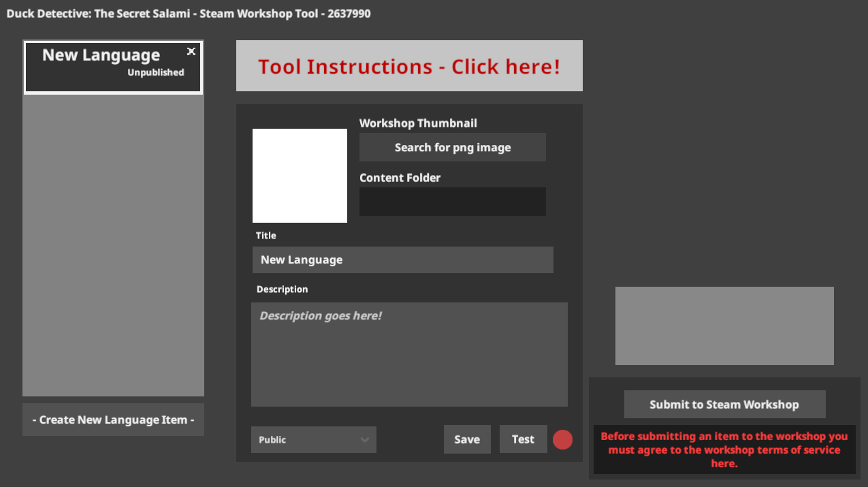Image resolution: width=868 pixels, height=487 pixels.
Task: Click Search for png image button
Action: (x=453, y=147)
